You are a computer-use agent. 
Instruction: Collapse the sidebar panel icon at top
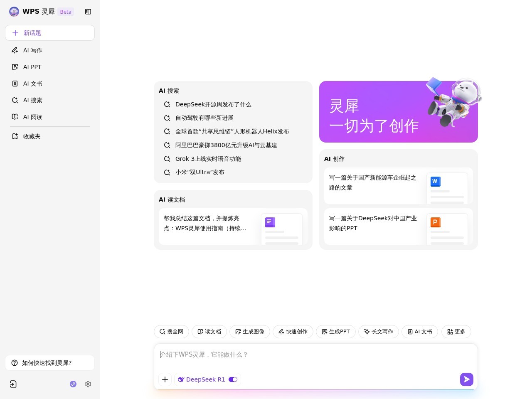point(88,12)
